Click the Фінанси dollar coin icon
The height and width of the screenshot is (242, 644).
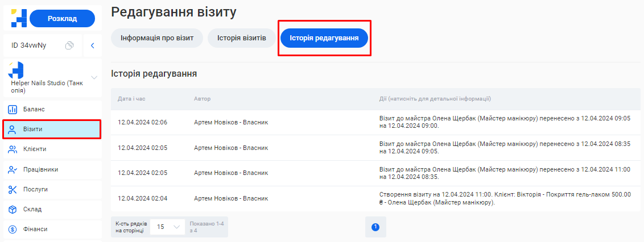click(x=13, y=230)
